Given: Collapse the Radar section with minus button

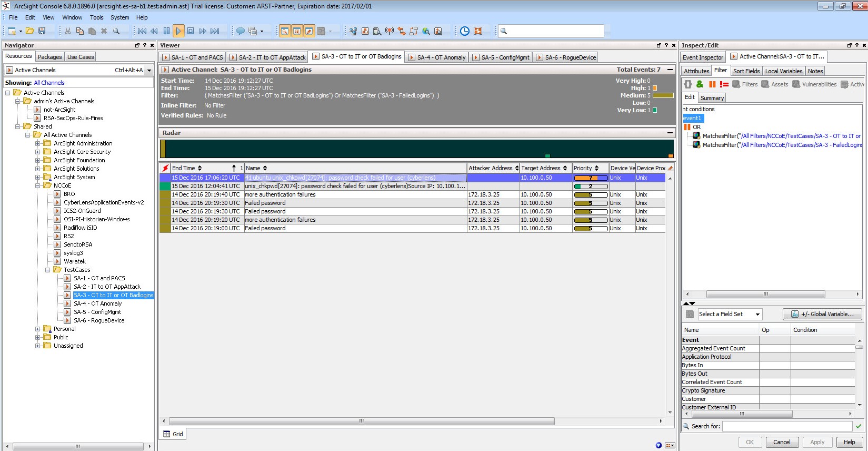Looking at the screenshot, I should pos(670,133).
